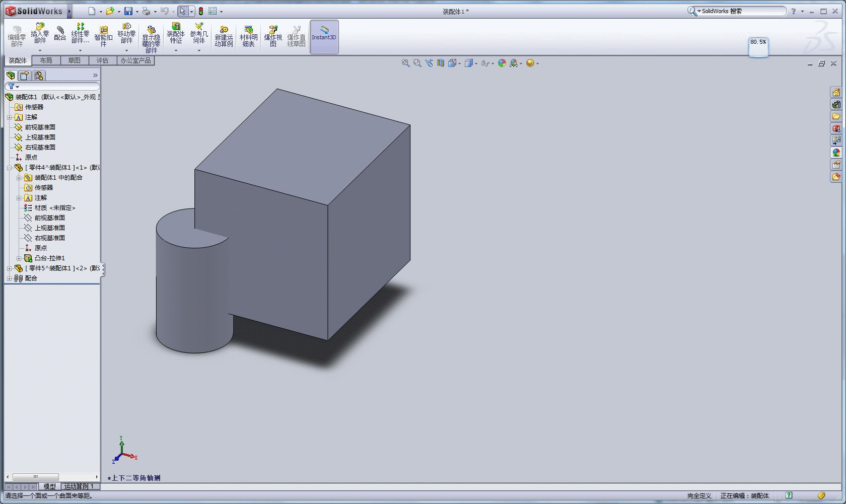Open the View Orientation dropdown arrow

point(459,63)
